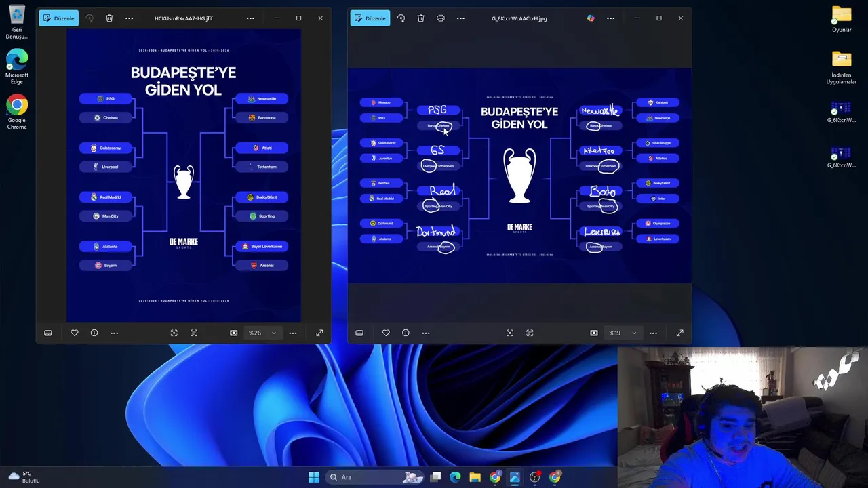The height and width of the screenshot is (488, 868).
Task: Click Düzenle in the G_6KtcnWcAACcrH.jpg window
Action: 370,18
